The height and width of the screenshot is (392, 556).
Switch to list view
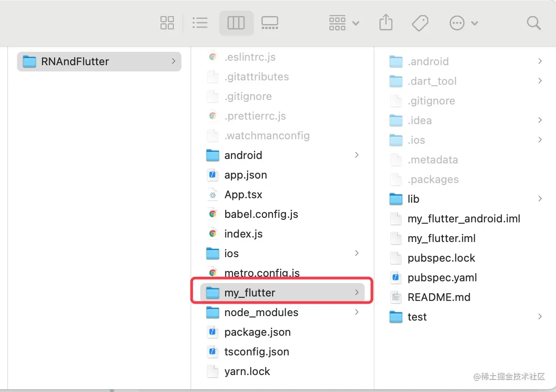tap(200, 23)
